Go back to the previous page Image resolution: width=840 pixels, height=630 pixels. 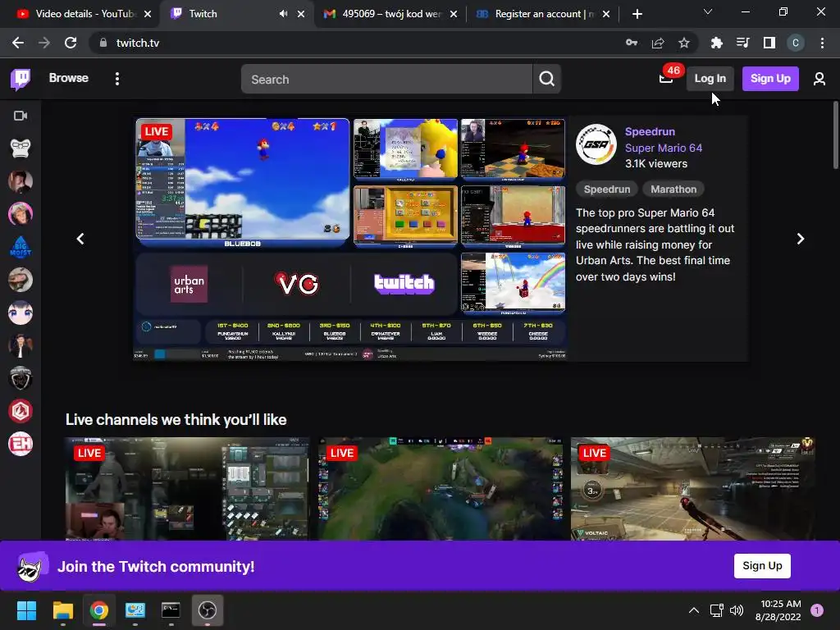(x=18, y=43)
